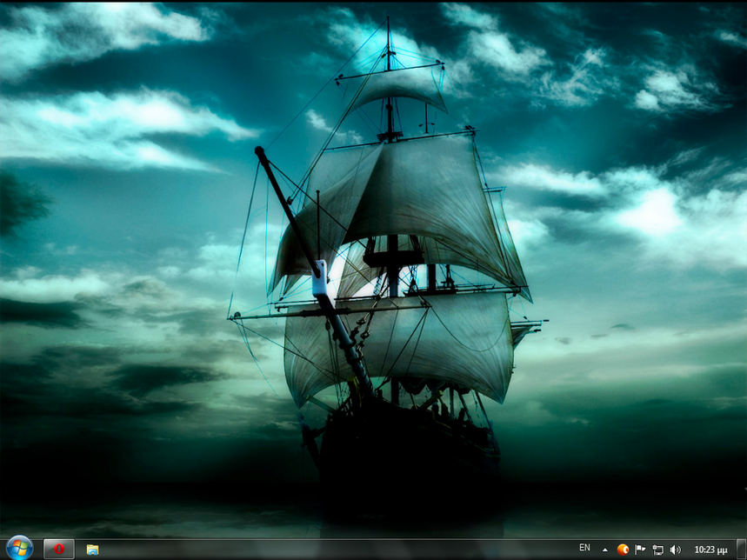This screenshot has height=560, width=747.
Task: Open Opera browser from the taskbar
Action: pos(59,549)
